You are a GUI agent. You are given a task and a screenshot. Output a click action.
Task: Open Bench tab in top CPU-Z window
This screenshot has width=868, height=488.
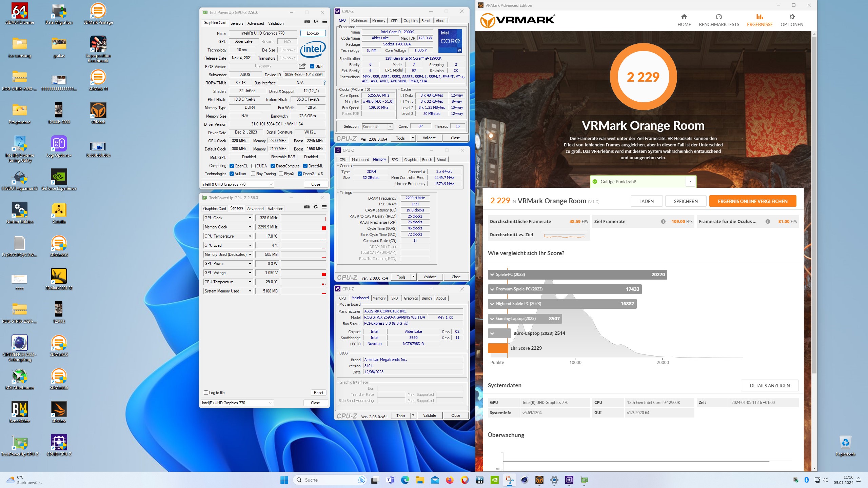tap(426, 21)
